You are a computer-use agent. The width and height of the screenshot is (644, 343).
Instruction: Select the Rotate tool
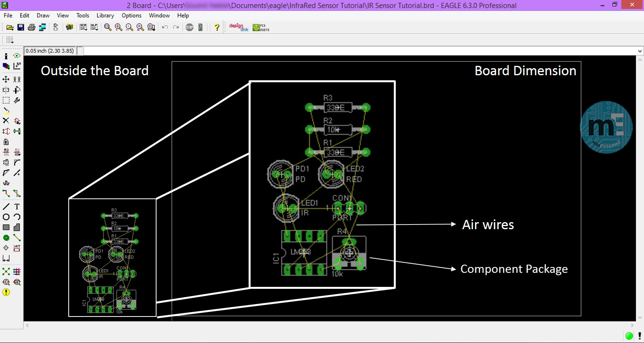point(17,90)
